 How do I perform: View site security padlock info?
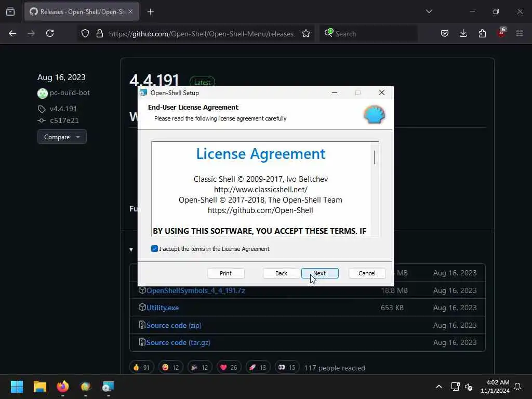[99, 33]
